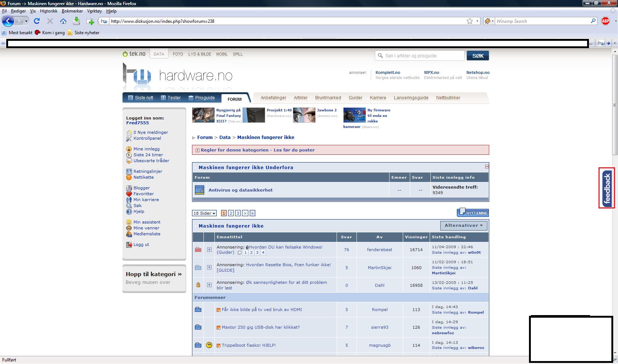
Task: Open Final Fantasy XIII article thumbnail
Action: click(203, 115)
